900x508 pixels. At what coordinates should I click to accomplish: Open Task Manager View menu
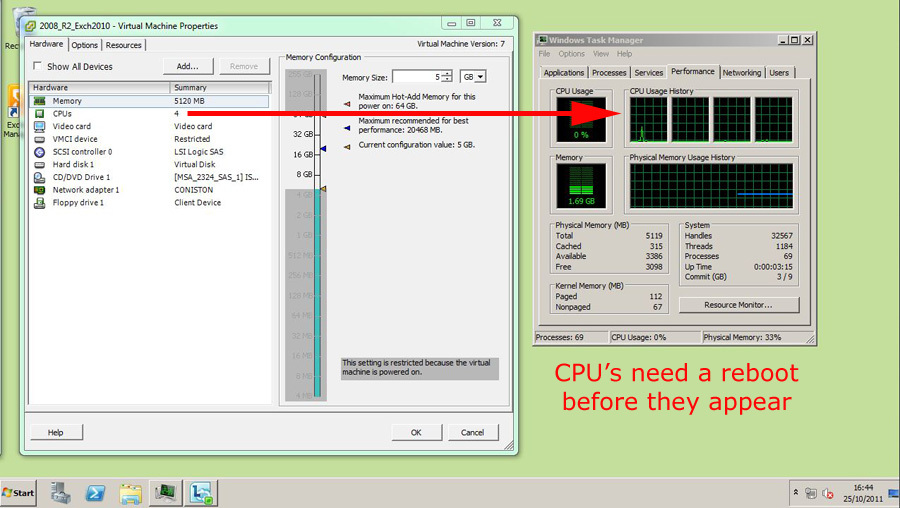coord(601,54)
